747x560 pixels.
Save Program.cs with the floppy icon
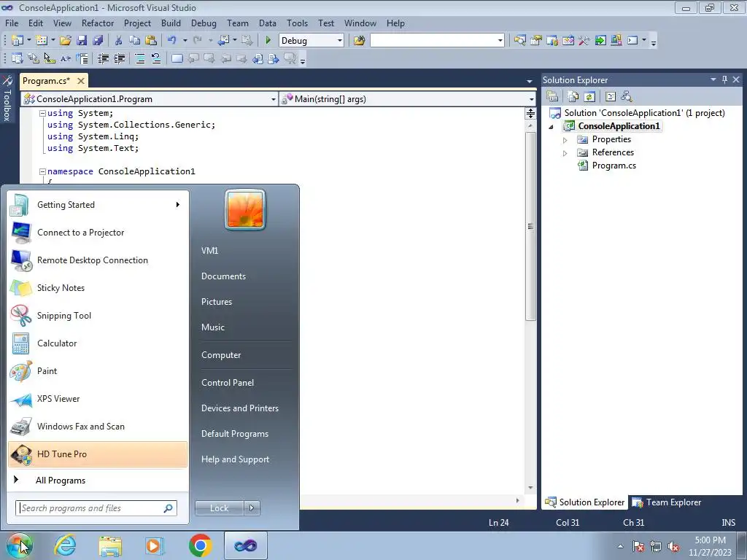(x=82, y=41)
